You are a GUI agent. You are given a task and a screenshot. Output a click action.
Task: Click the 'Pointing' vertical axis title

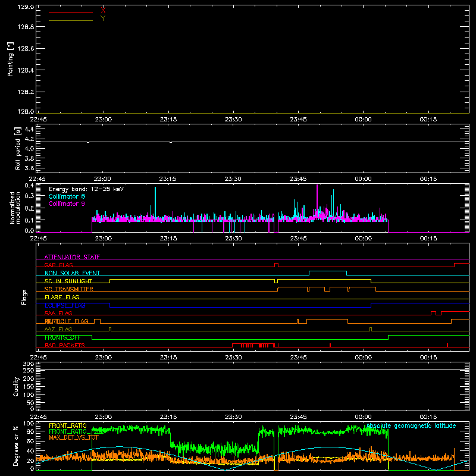pyautogui.click(x=10, y=59)
